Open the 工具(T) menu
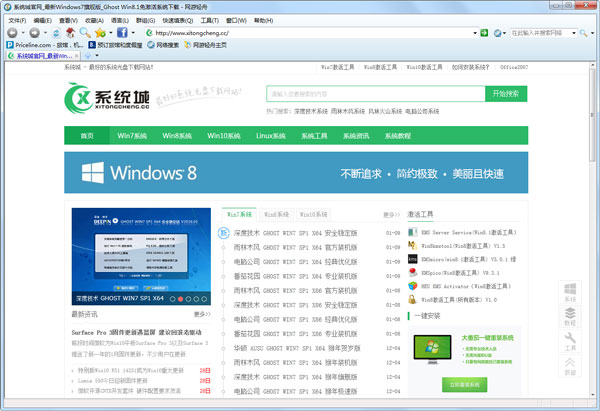The image size is (600, 411). coord(210,21)
